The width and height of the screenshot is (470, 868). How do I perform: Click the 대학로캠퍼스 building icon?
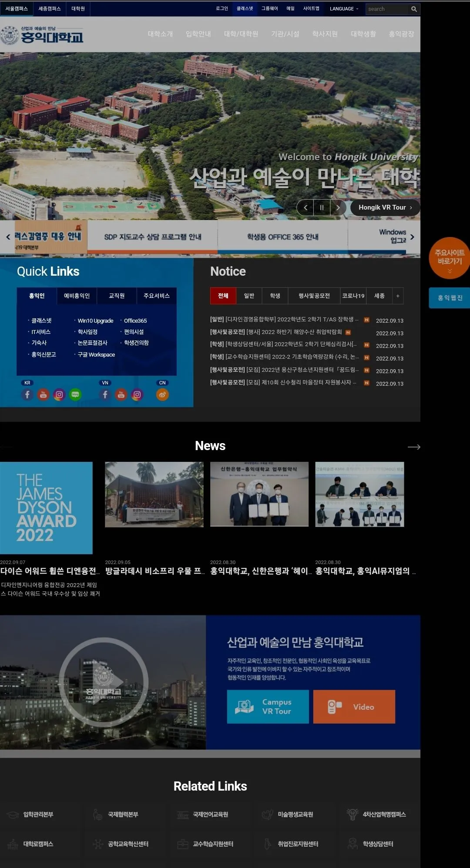coord(13,844)
